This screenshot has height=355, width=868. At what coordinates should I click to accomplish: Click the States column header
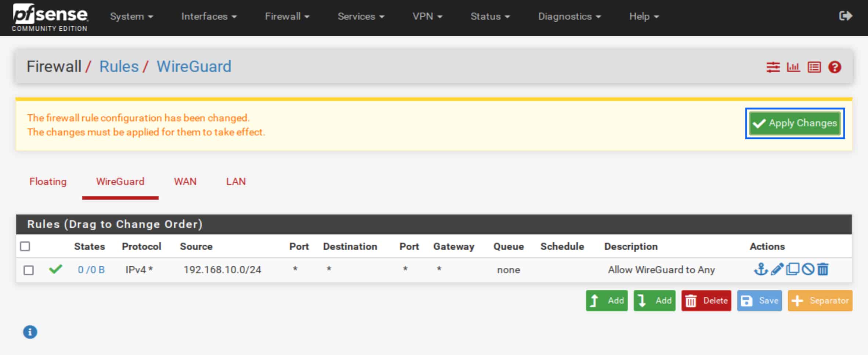click(x=90, y=246)
